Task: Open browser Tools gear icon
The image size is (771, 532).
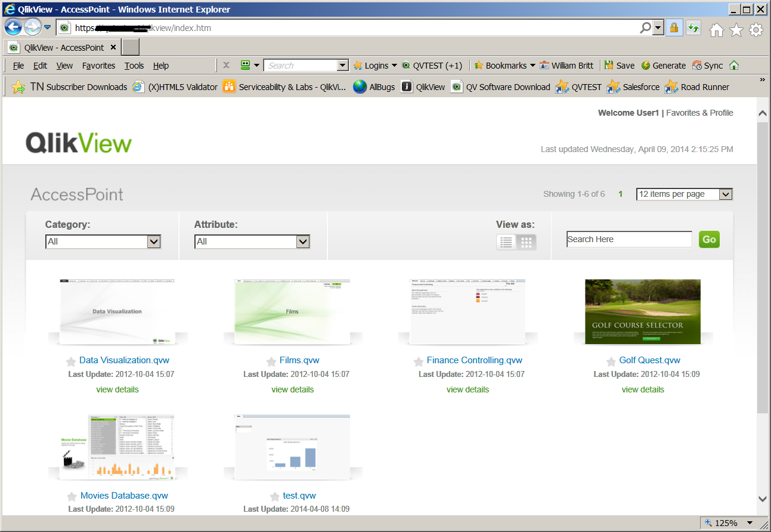Action: (756, 29)
